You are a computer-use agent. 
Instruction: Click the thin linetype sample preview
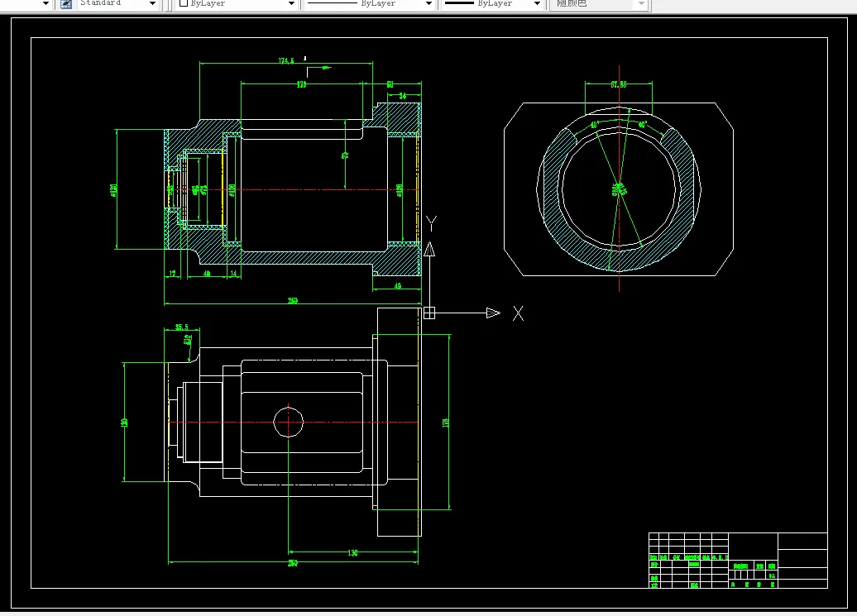pos(333,3)
